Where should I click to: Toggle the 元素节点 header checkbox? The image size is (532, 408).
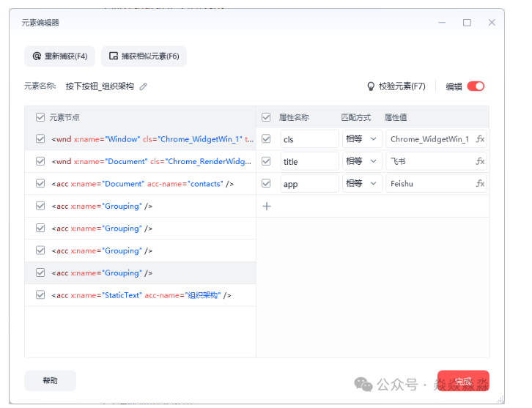(x=40, y=117)
